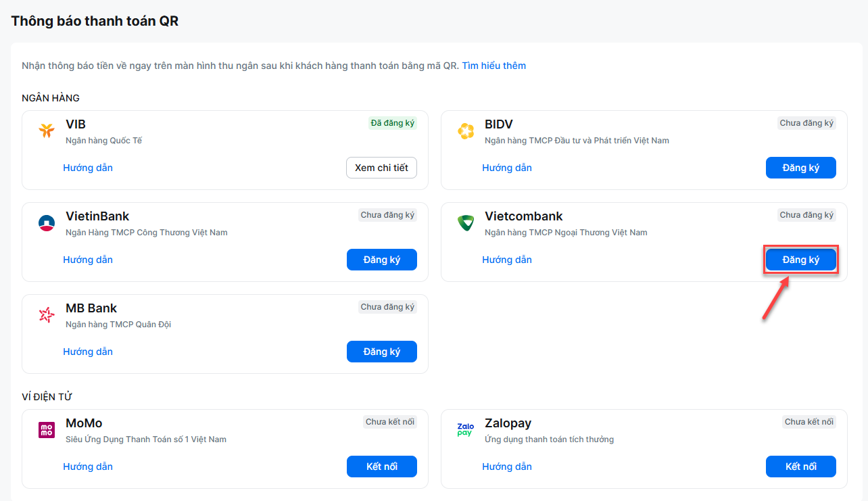View VIB details with 'Xem chi tiết'
Viewport: 868px width, 501px height.
pos(382,168)
